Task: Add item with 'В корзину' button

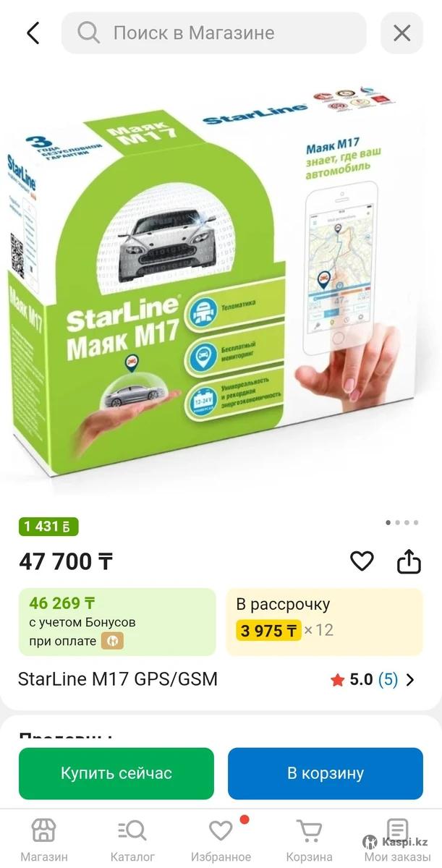Action: click(326, 773)
